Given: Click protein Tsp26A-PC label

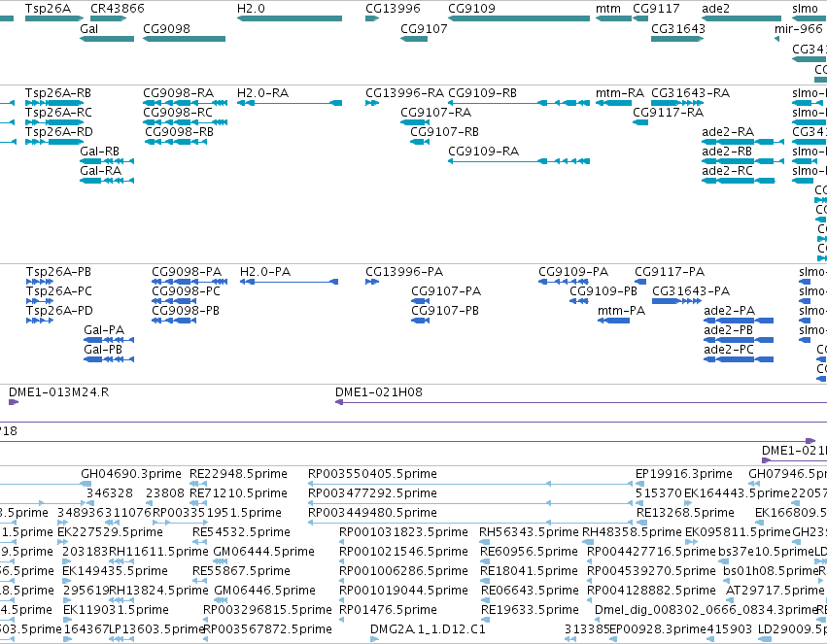Looking at the screenshot, I should click(59, 290).
